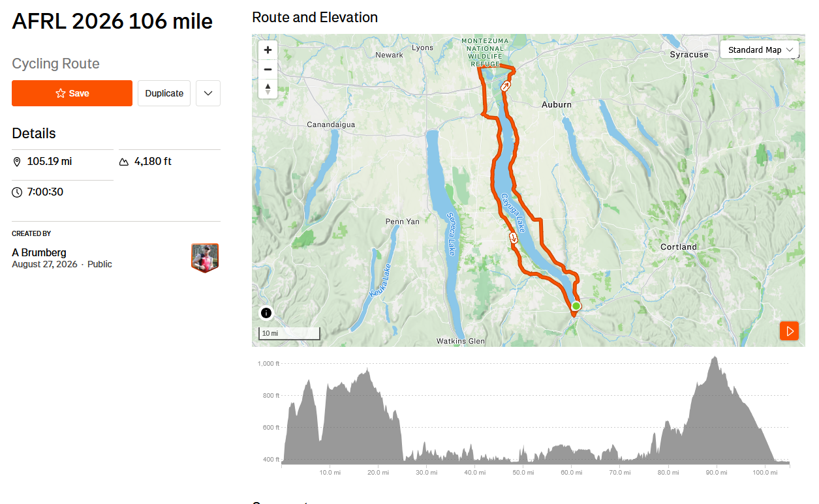Image resolution: width=819 pixels, height=504 pixels.
Task: Open A Brumberg's profile link
Action: coord(39,252)
